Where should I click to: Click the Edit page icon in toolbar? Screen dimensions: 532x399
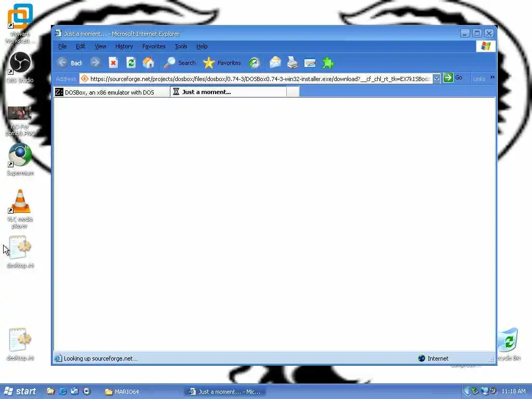[310, 63]
